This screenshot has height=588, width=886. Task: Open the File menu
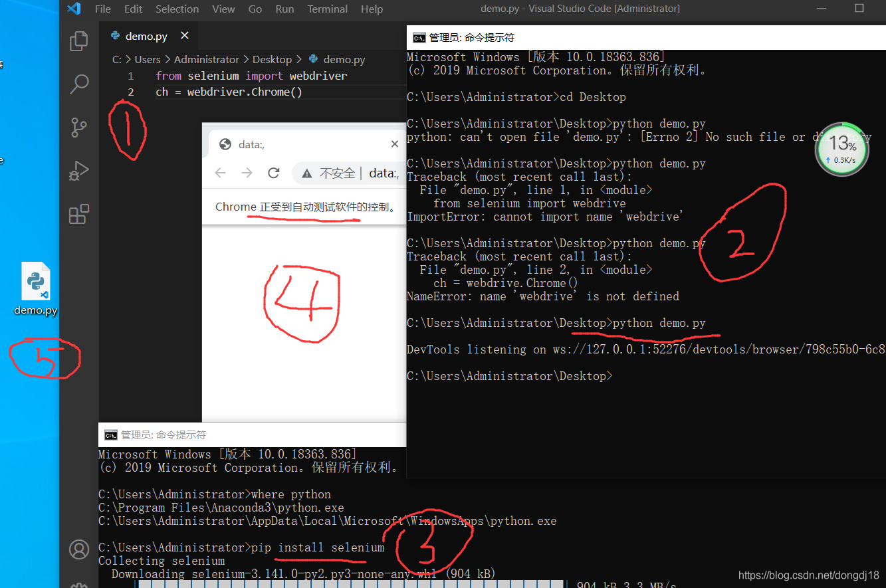coord(103,9)
